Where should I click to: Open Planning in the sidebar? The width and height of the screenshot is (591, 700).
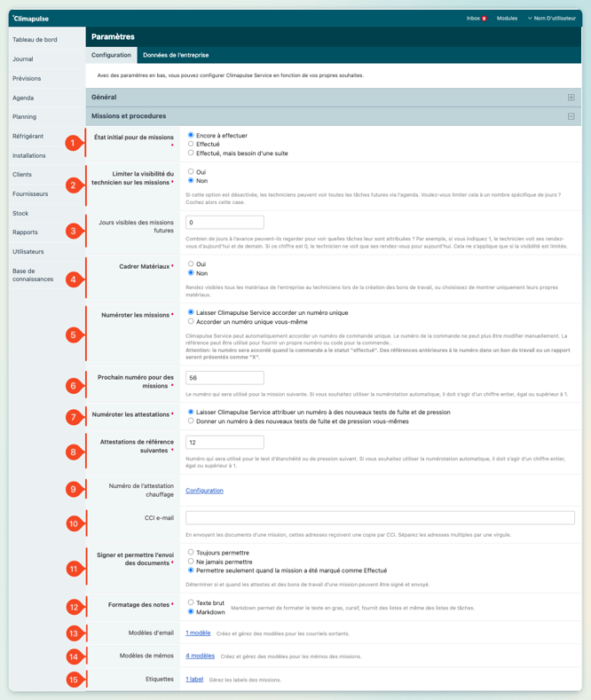coord(25,117)
